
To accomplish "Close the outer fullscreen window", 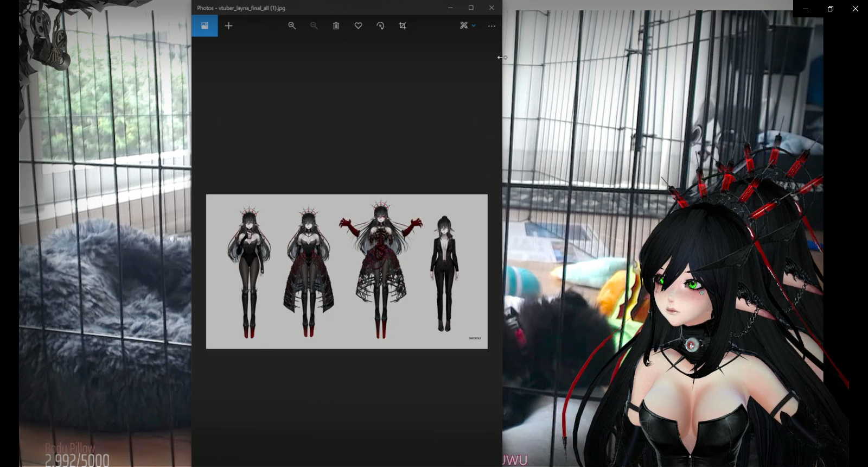I will pyautogui.click(x=856, y=9).
